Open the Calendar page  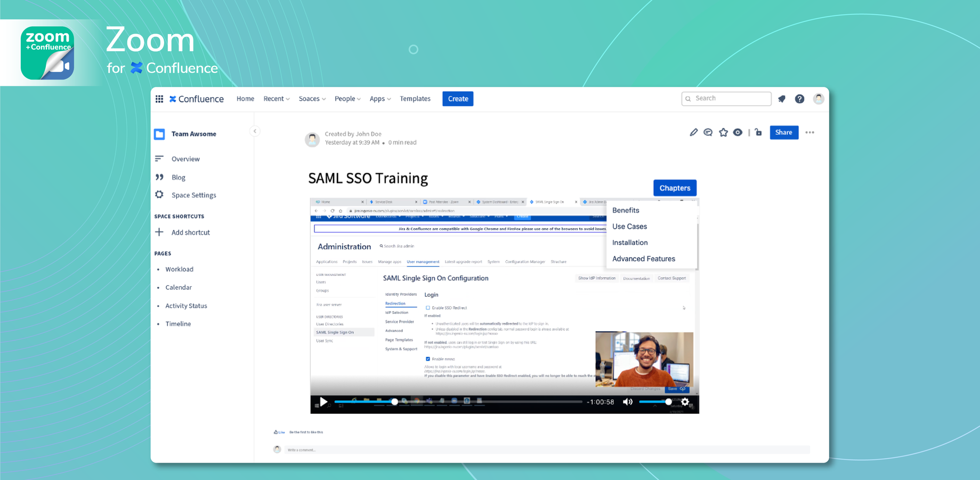pyautogui.click(x=179, y=287)
